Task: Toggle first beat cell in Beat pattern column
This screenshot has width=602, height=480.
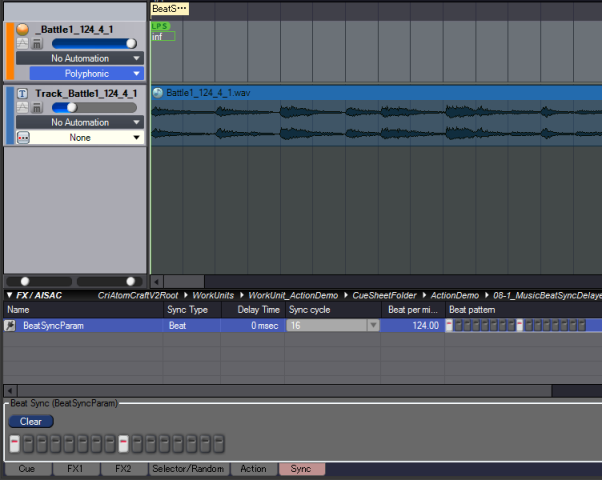Action: tap(449, 326)
